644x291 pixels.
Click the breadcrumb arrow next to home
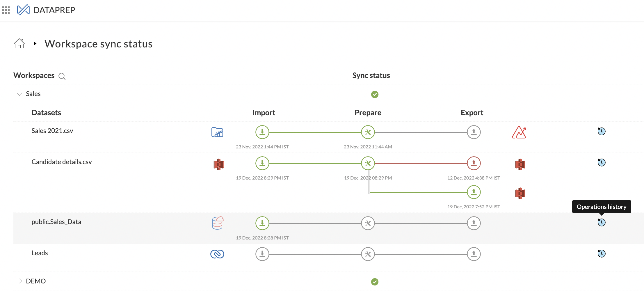35,44
